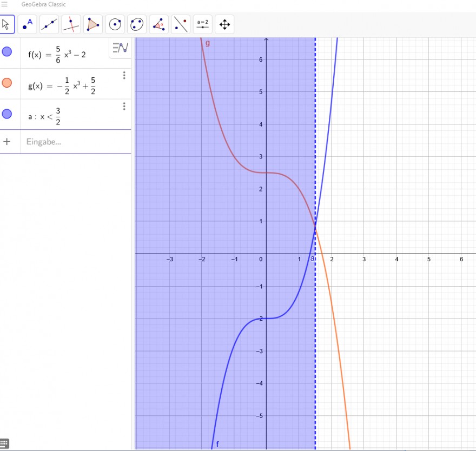Viewport: 476px width, 451px height.
Task: Select the Move Graphics View tool
Action: pyautogui.click(x=224, y=24)
